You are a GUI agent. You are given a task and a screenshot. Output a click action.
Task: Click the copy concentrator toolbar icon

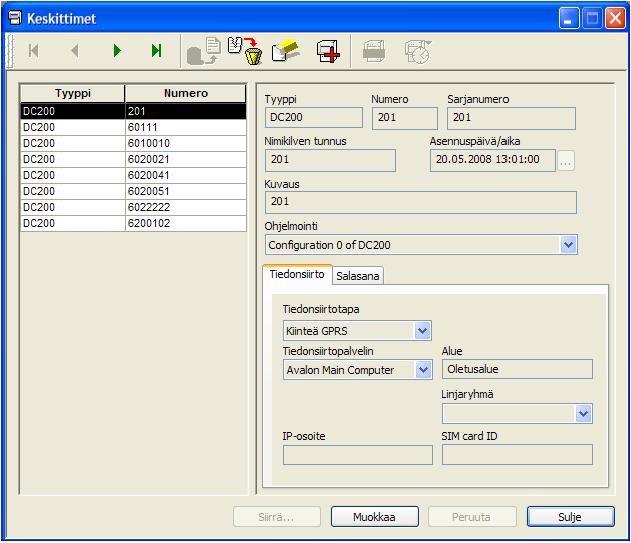point(204,51)
